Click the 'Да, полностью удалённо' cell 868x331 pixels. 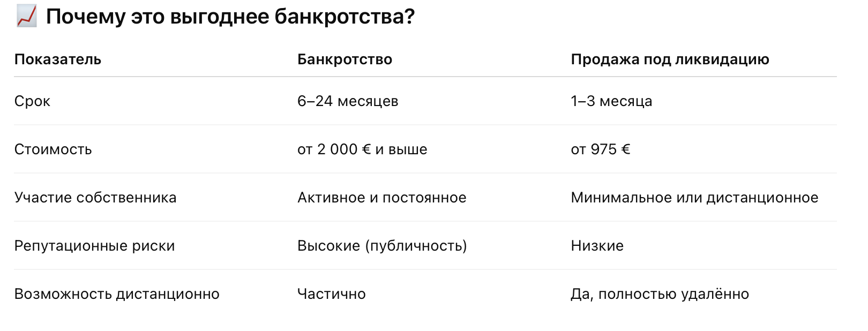tap(660, 294)
